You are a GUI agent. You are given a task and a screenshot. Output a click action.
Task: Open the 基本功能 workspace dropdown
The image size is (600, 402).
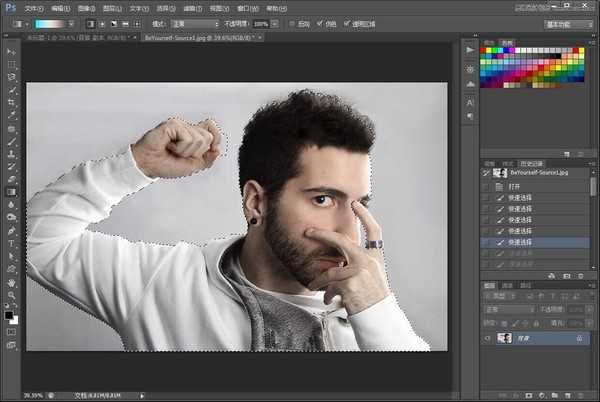point(566,22)
